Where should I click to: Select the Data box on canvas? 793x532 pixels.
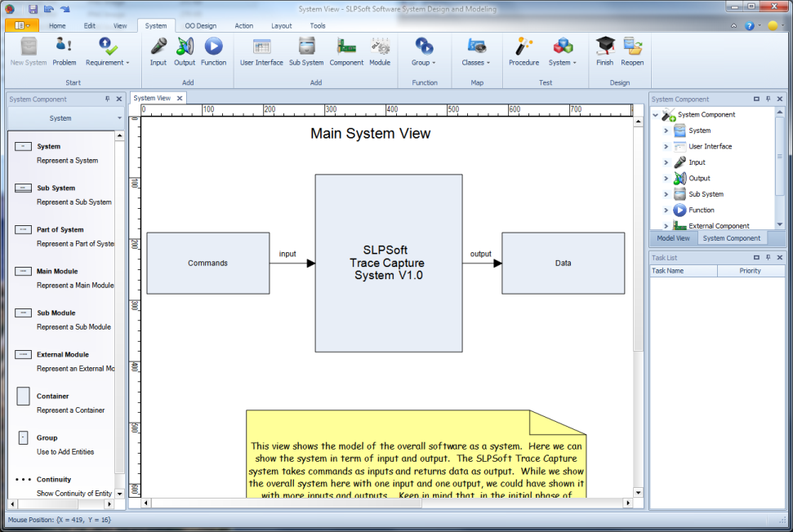coord(563,264)
